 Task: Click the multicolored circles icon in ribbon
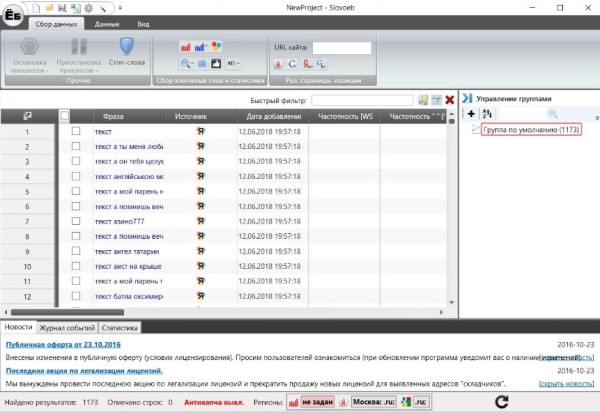point(216,47)
